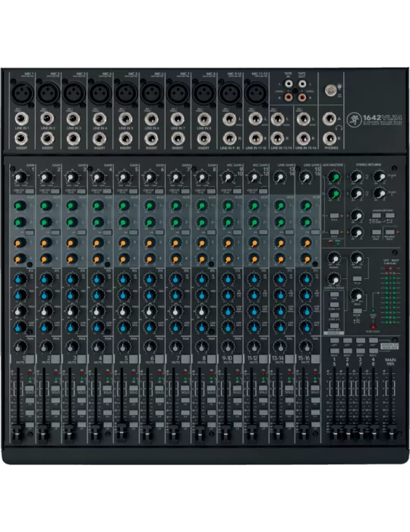The width and height of the screenshot is (410, 532).
Task: Click the channel 6 orange AUX 4 knob
Action: (x=150, y=259)
